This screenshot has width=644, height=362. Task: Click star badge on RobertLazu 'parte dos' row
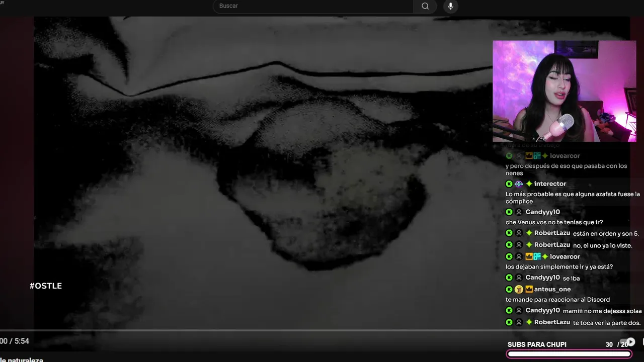529,322
